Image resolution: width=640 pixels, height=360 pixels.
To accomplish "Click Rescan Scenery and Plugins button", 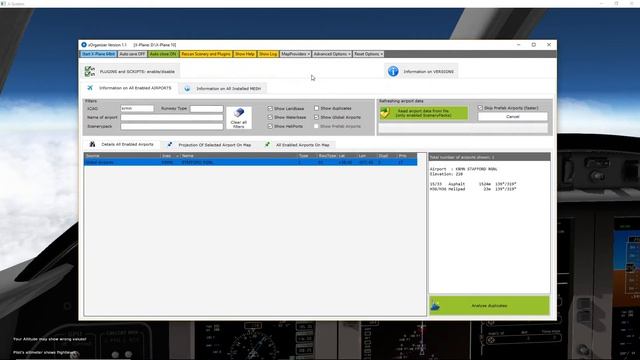I will tap(206, 54).
